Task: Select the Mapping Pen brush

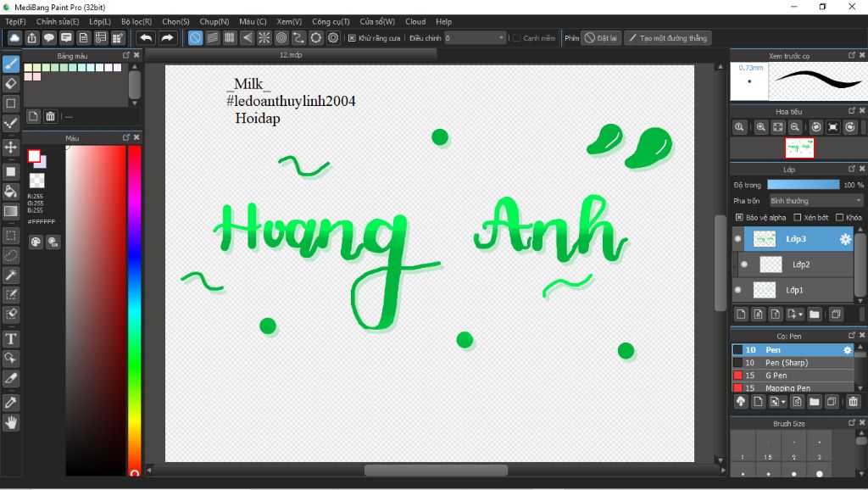Action: 793,387
